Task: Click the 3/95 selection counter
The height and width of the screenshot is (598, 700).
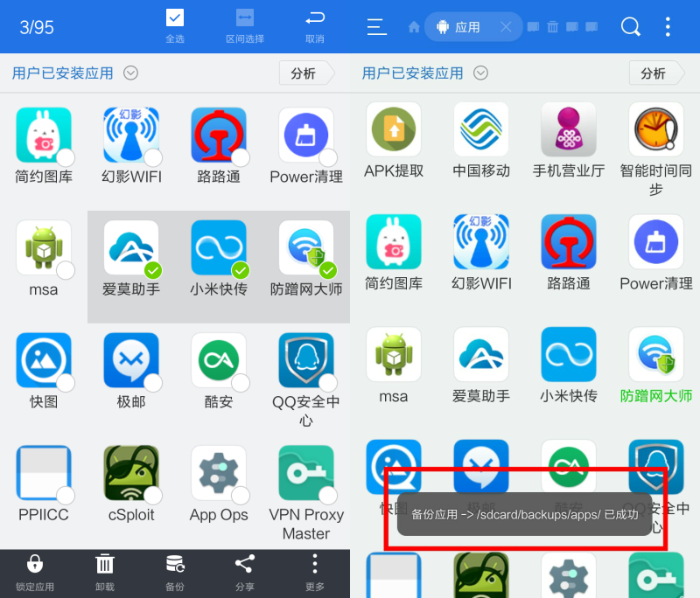Action: point(37,27)
